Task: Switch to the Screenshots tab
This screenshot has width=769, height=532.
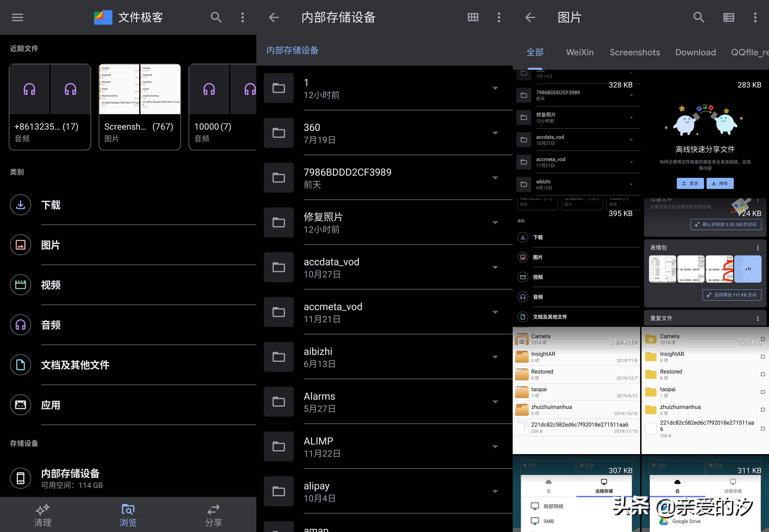Action: coord(635,52)
